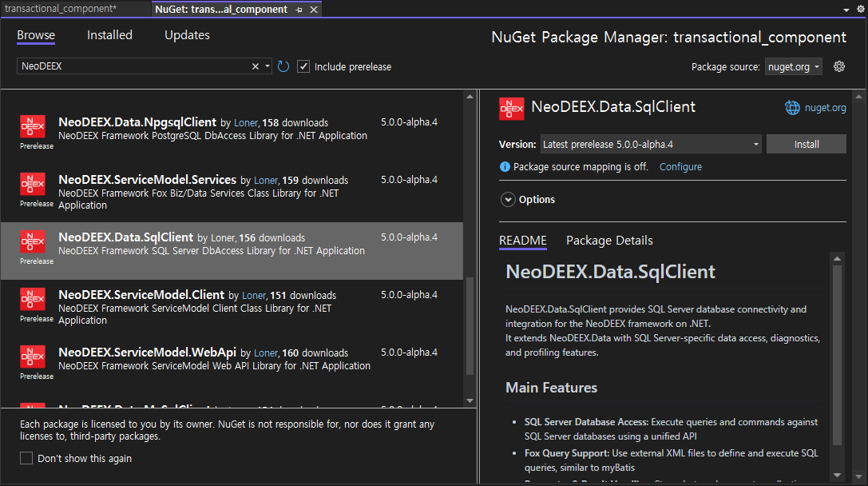Open NuGet settings gear icon

(838, 66)
